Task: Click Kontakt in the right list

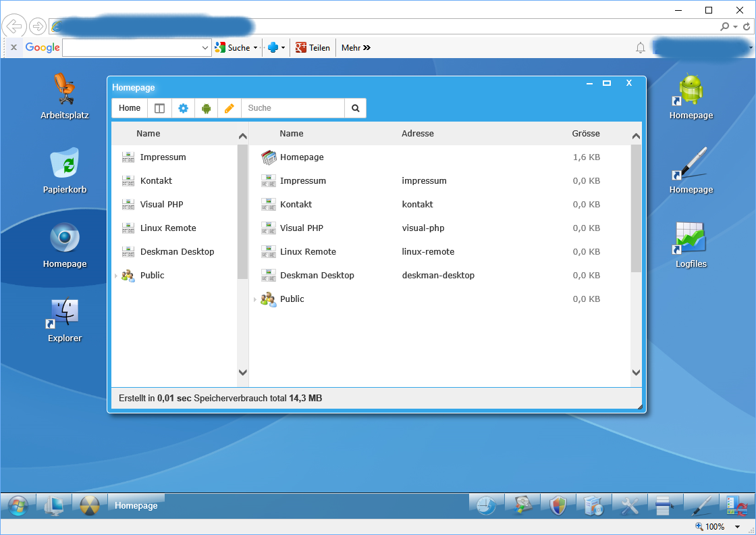Action: (x=296, y=204)
